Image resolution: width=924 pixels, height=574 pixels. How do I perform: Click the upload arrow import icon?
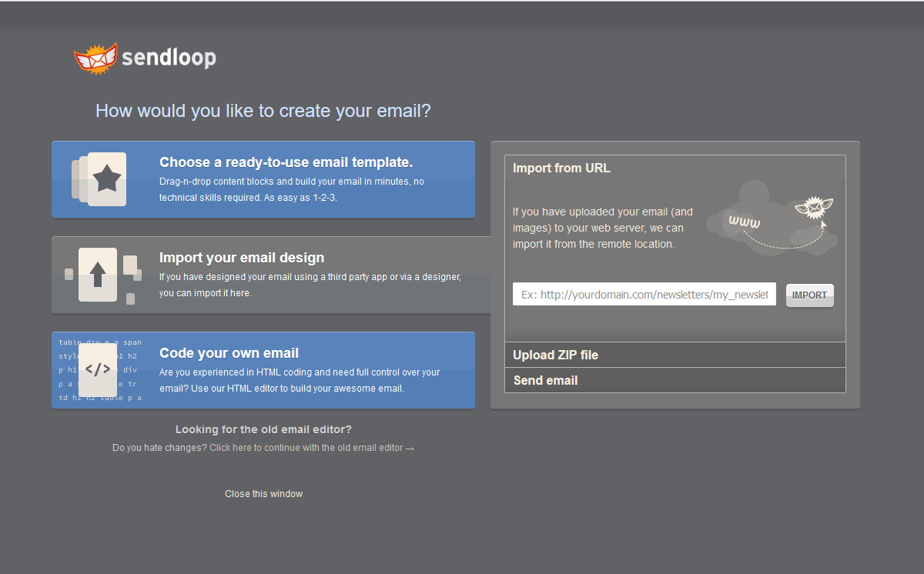coord(98,274)
